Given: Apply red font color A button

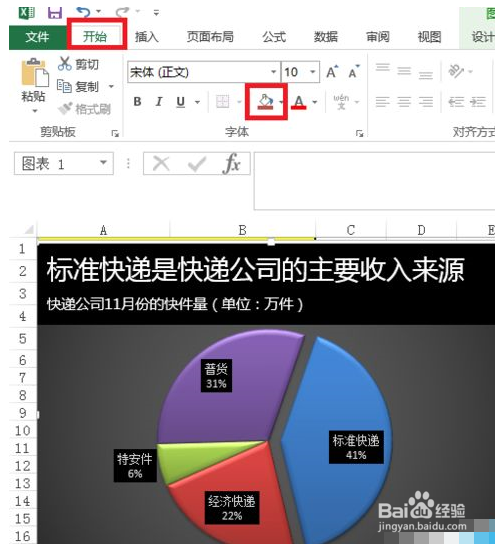Looking at the screenshot, I should pos(299,102).
